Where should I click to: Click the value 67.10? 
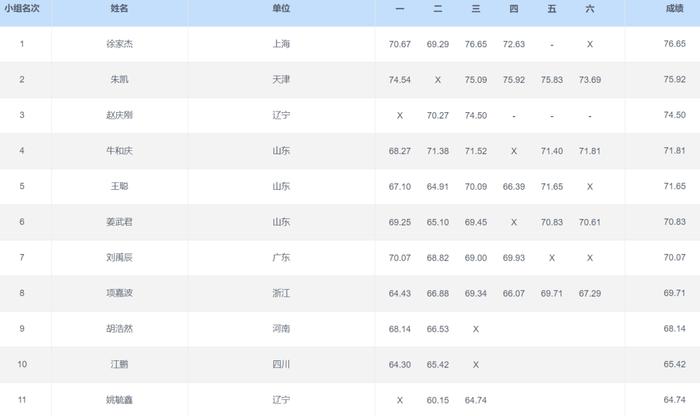(400, 187)
